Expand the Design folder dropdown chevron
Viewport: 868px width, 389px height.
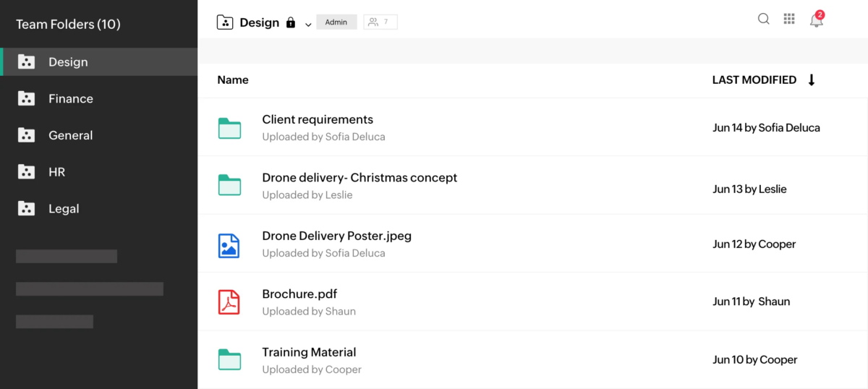point(308,25)
